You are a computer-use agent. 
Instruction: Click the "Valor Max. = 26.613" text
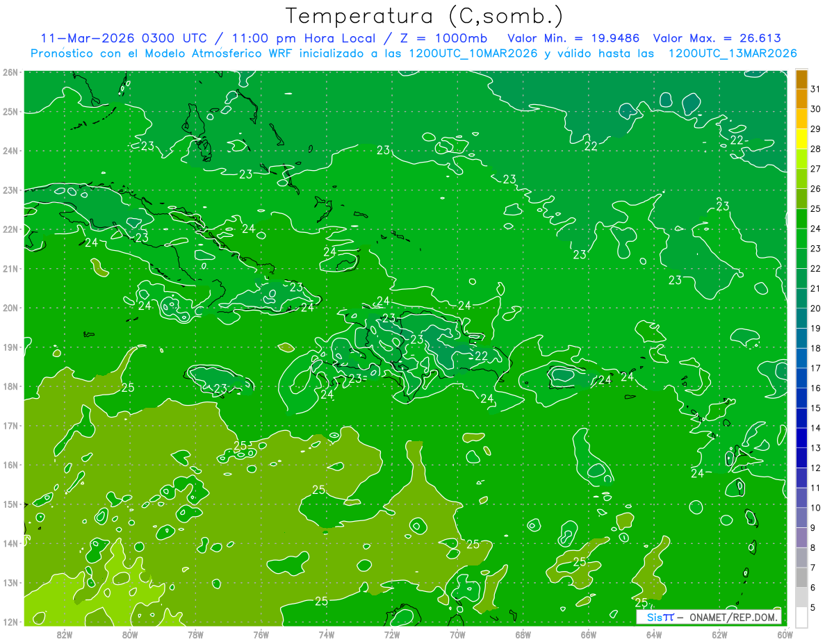(717, 38)
